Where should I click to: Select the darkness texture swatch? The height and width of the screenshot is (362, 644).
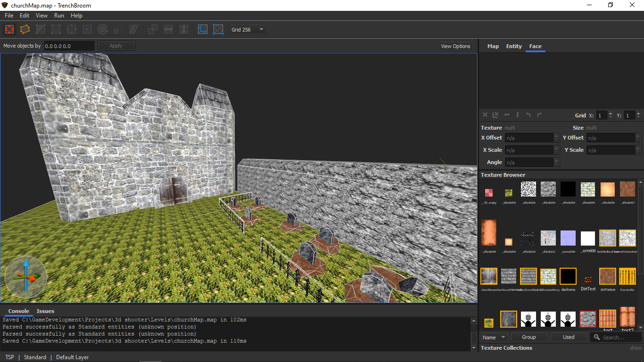568,276
